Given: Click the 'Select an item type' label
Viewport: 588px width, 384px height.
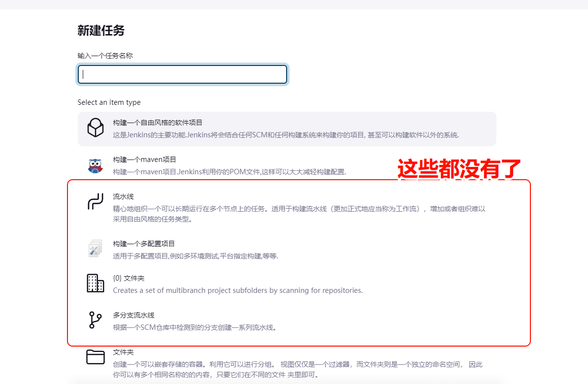Looking at the screenshot, I should tap(109, 102).
